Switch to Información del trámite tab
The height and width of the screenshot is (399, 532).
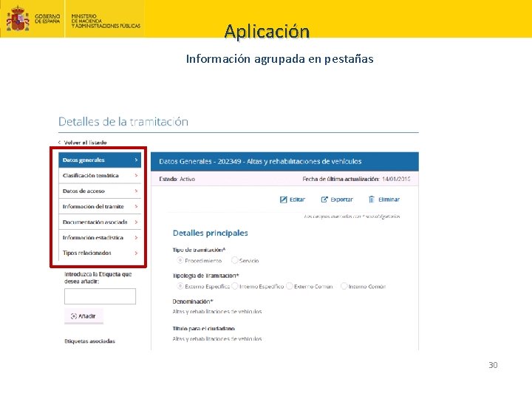click(100, 206)
